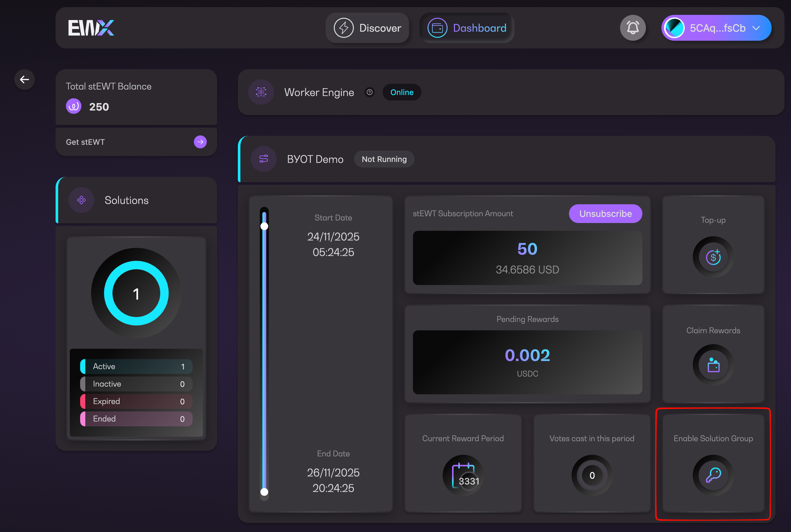The height and width of the screenshot is (532, 791).
Task: Select the Active solutions row
Action: (136, 367)
